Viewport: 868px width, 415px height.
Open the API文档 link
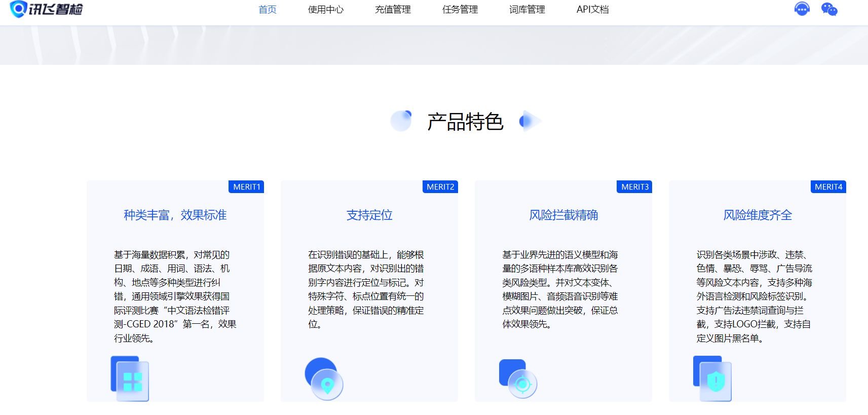tap(592, 10)
